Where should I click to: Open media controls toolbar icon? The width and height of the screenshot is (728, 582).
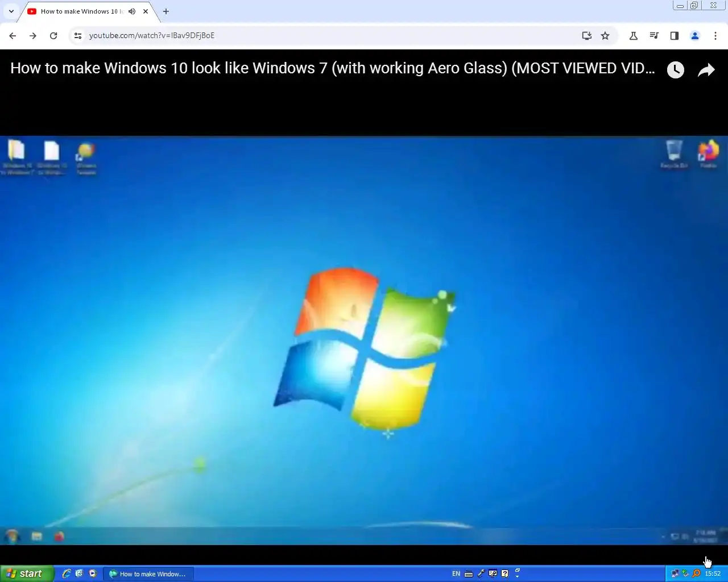(654, 35)
